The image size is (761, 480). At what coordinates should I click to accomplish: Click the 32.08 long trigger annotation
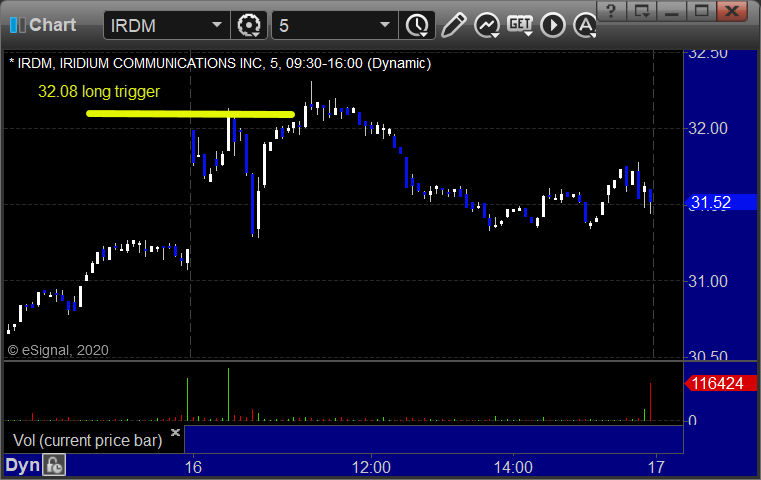pos(99,91)
